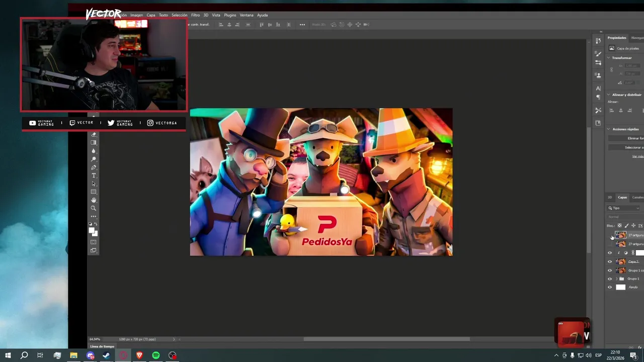Open the Edit Toolbar three-dots button

[x=94, y=216]
